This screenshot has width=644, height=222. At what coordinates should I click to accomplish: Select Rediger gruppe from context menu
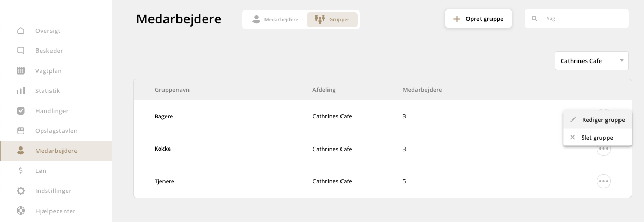click(x=603, y=120)
